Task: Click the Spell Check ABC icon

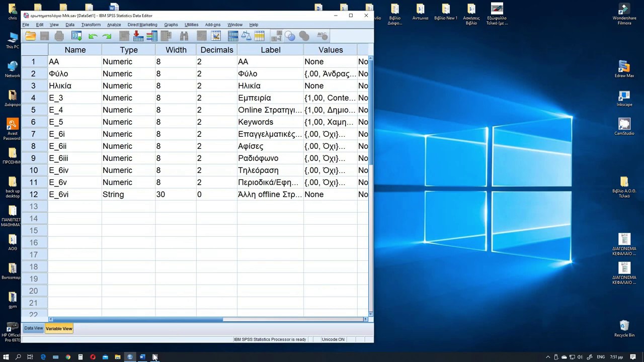Action: tap(322, 36)
